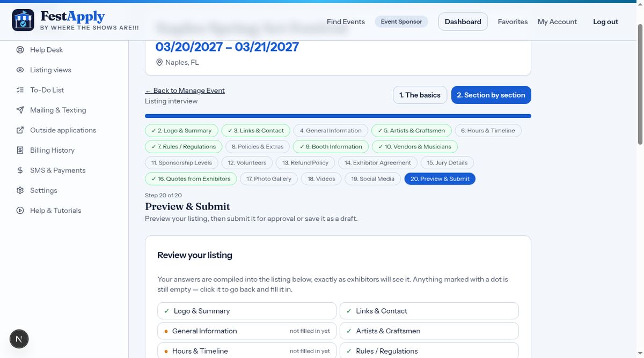Open step 13 Refund Policy
Viewport: 644px width, 358px height.
click(305, 163)
